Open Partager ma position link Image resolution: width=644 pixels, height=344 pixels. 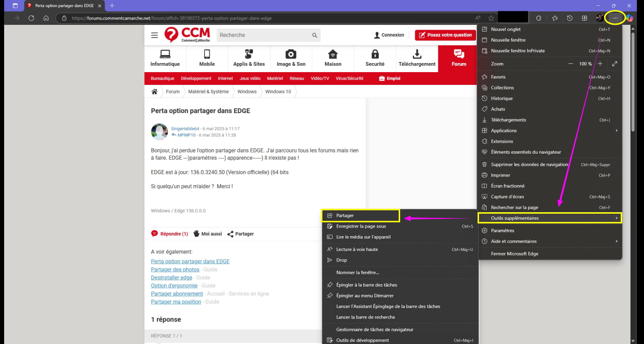[x=176, y=302]
